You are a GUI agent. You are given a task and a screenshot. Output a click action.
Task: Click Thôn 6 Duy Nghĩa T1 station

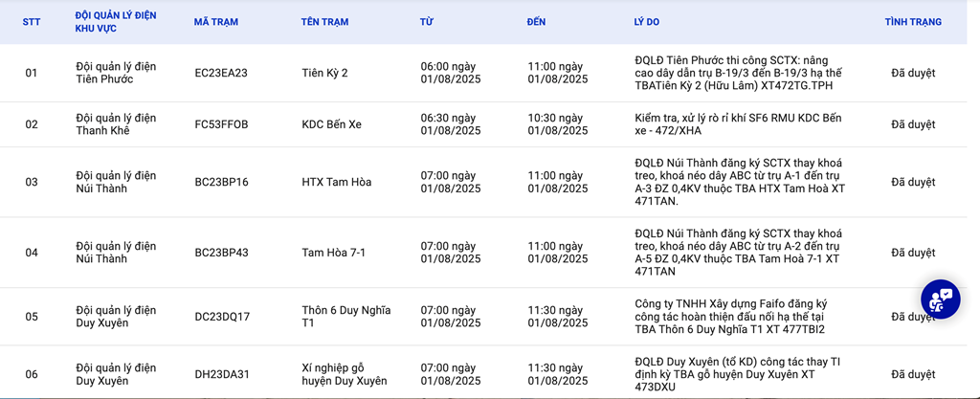(x=346, y=317)
